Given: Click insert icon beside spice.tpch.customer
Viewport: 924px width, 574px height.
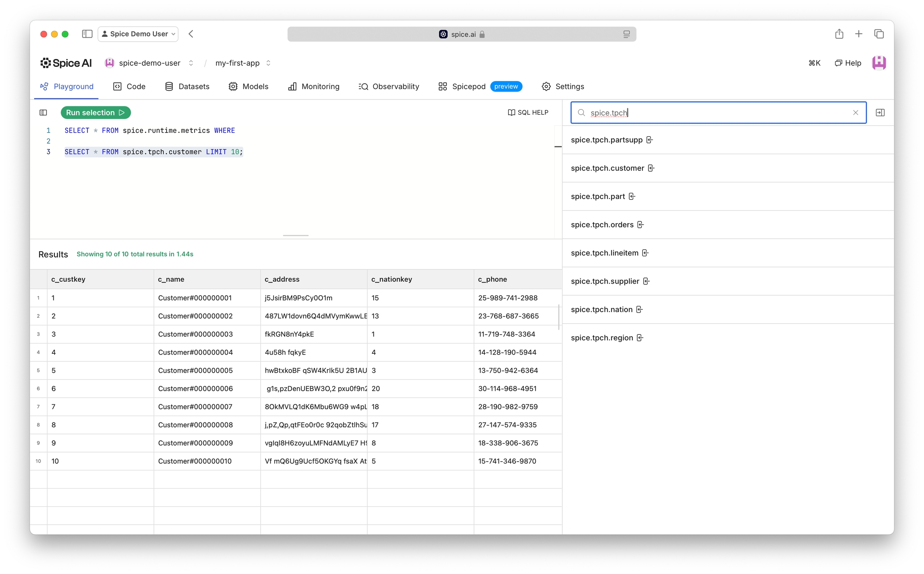Looking at the screenshot, I should pos(651,168).
